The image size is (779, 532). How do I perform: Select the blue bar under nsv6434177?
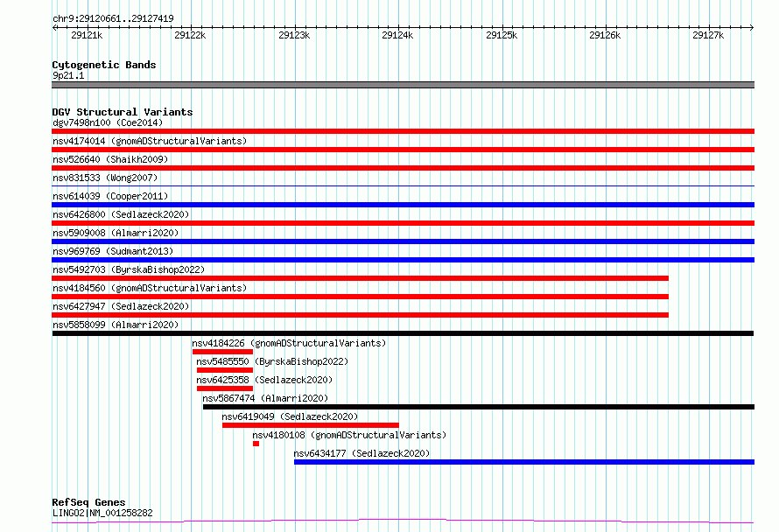(524, 462)
